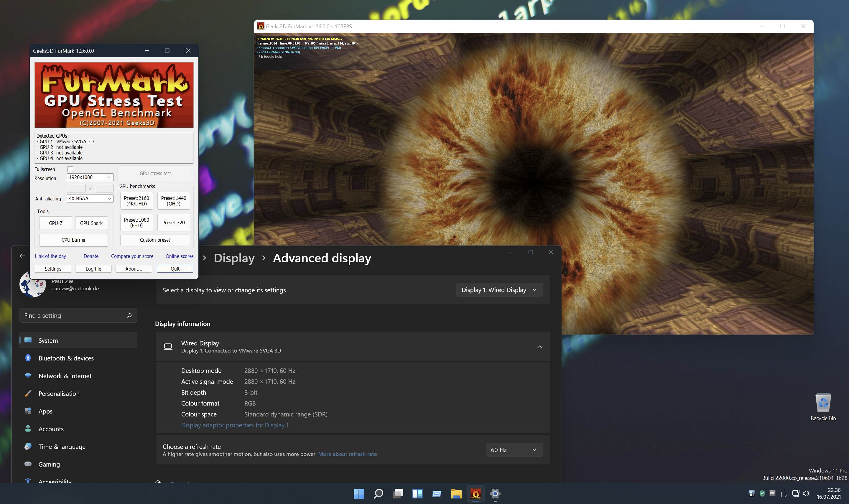Click the Find a setting search box
This screenshot has width=849, height=504.
click(75, 315)
